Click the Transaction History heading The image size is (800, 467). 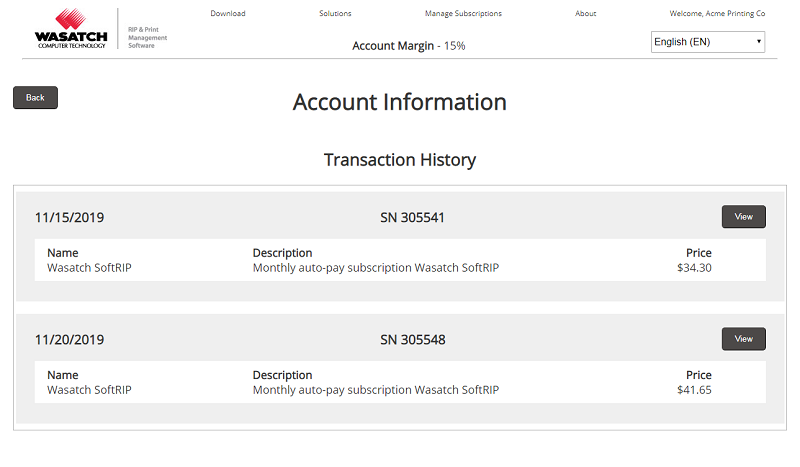coord(400,160)
